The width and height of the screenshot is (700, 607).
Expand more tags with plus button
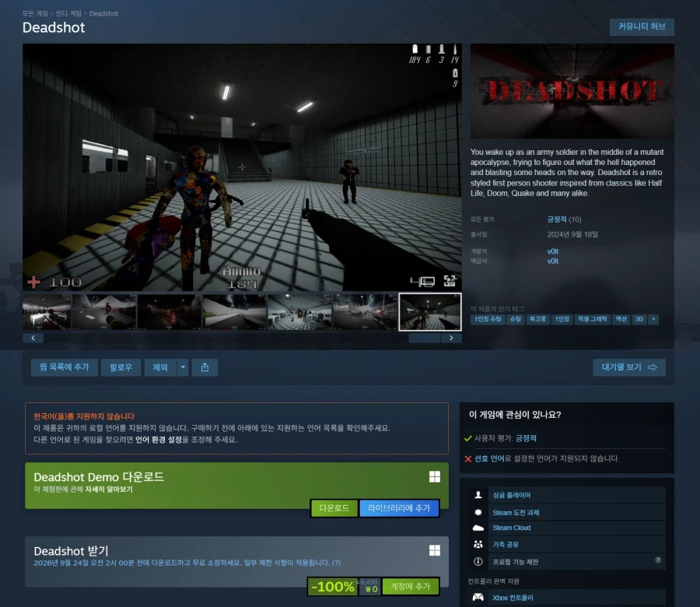653,319
